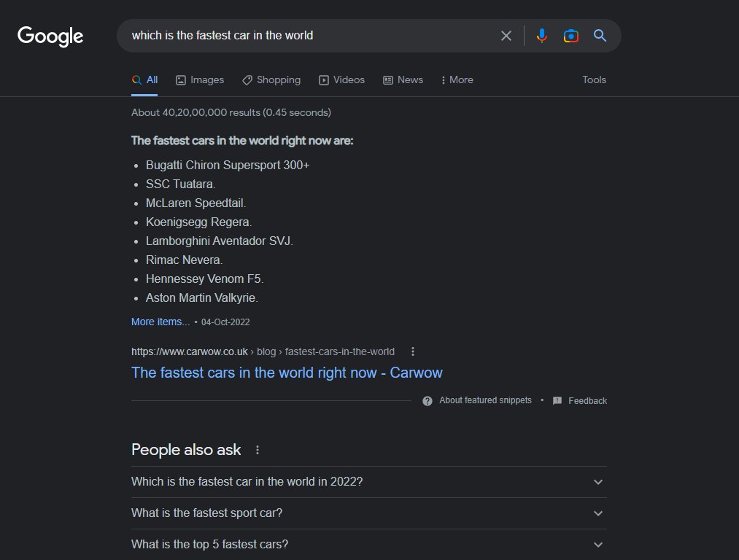This screenshot has width=739, height=560.
Task: Go to Google homepage via logo
Action: (50, 36)
